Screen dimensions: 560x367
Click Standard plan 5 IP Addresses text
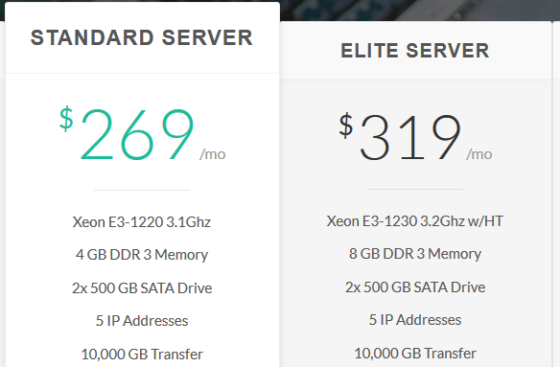142,321
